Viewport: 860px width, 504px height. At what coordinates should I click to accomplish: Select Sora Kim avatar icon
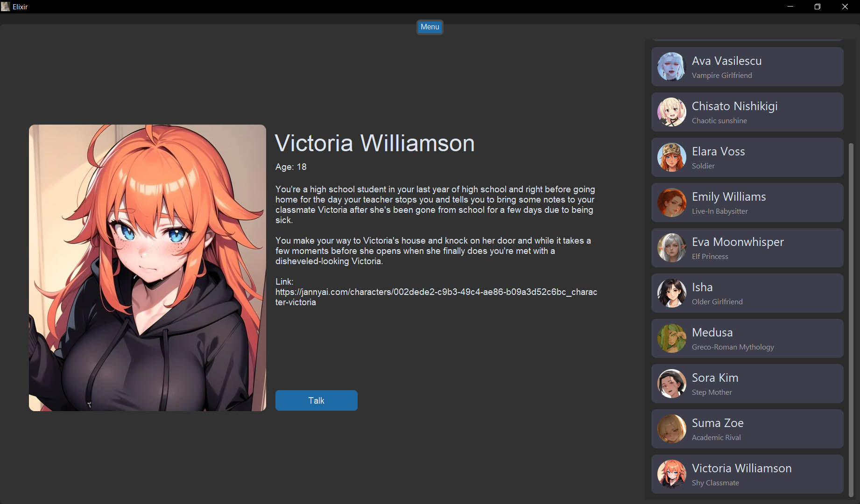point(671,384)
